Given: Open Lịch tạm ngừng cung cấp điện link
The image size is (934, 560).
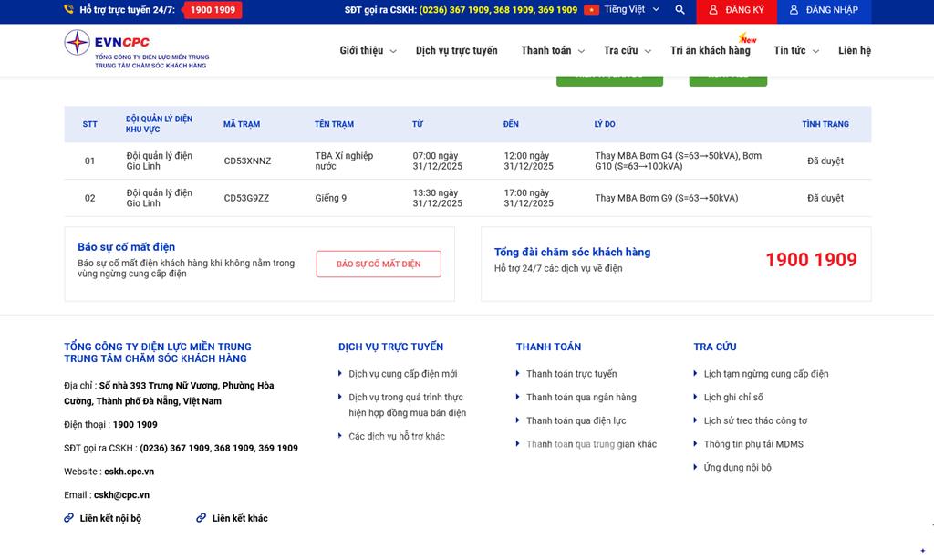Looking at the screenshot, I should pyautogui.click(x=765, y=374).
